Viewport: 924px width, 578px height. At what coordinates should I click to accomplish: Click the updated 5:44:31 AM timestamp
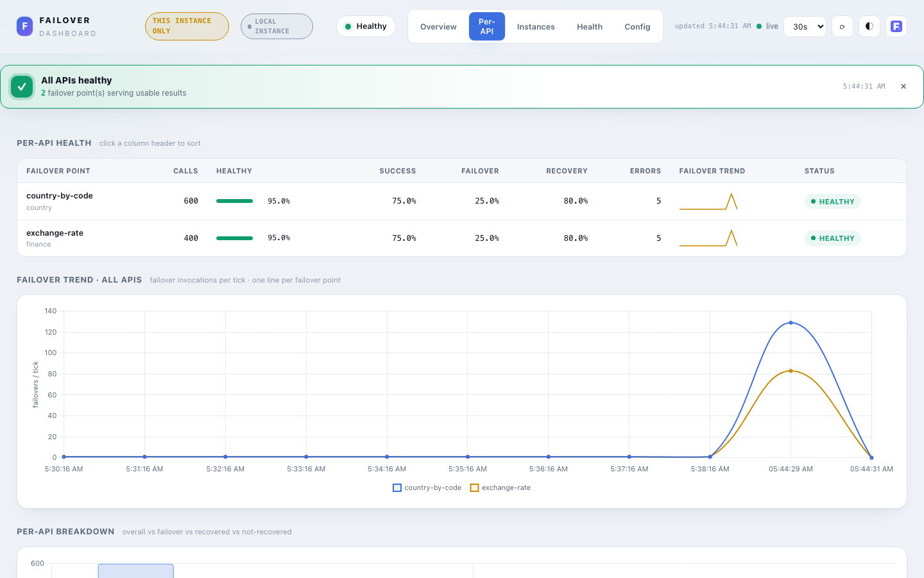click(713, 26)
